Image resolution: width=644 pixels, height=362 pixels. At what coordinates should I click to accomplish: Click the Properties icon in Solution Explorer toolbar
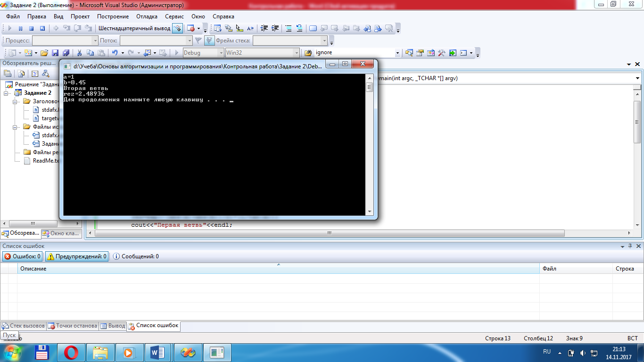[x=8, y=74]
